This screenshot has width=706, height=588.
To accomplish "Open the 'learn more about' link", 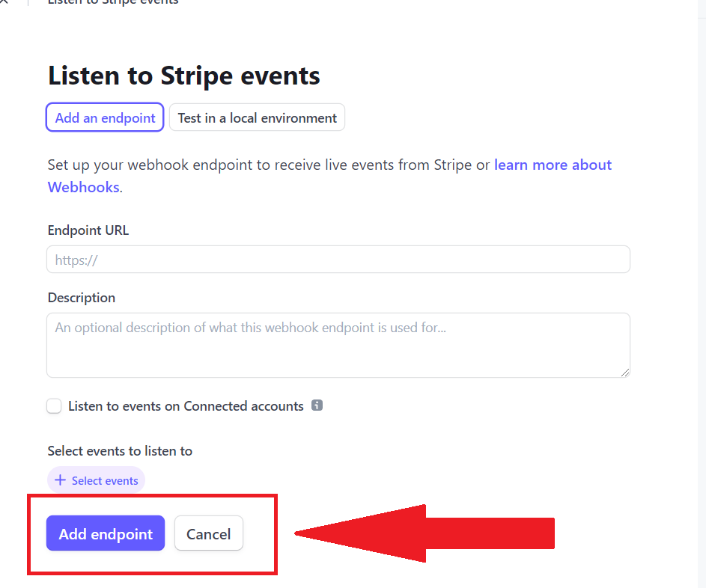I will point(553,165).
